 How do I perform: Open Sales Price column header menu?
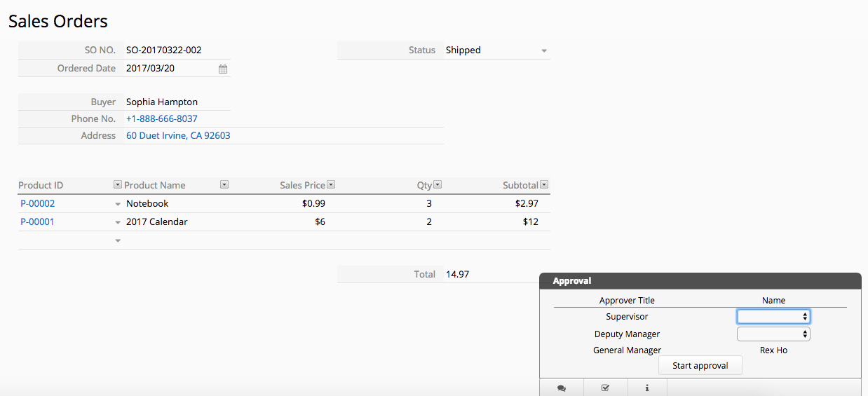point(331,185)
